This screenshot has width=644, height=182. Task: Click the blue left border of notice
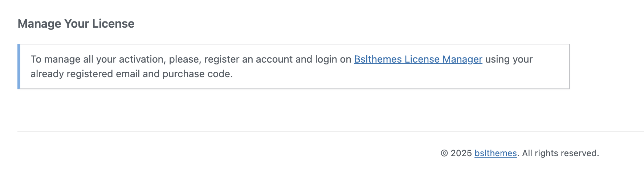point(19,67)
